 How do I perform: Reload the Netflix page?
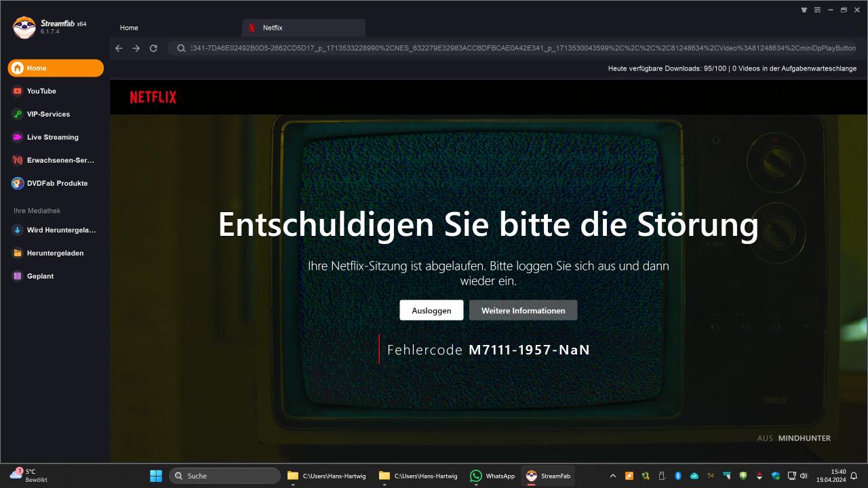click(153, 48)
